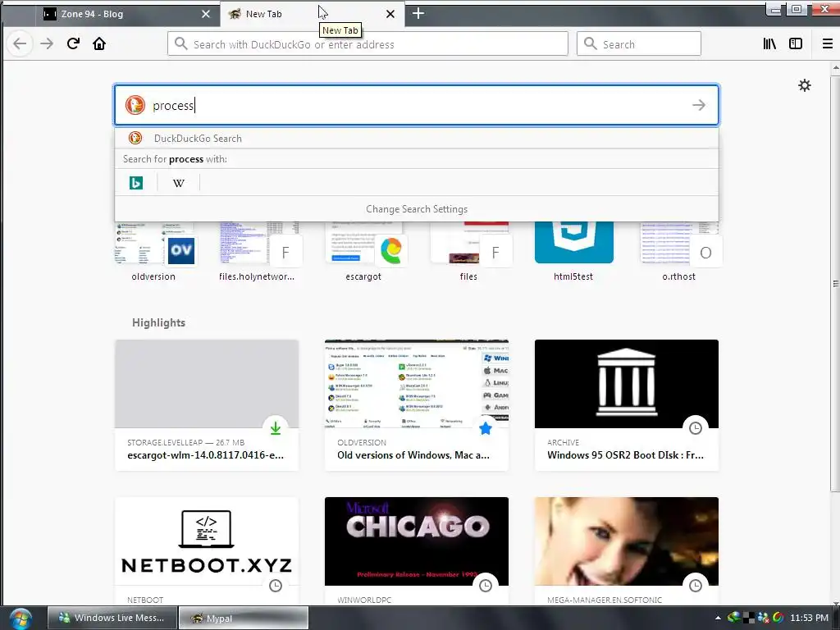840x630 pixels.
Task: Click history clock icon on Archive card
Action: [696, 428]
